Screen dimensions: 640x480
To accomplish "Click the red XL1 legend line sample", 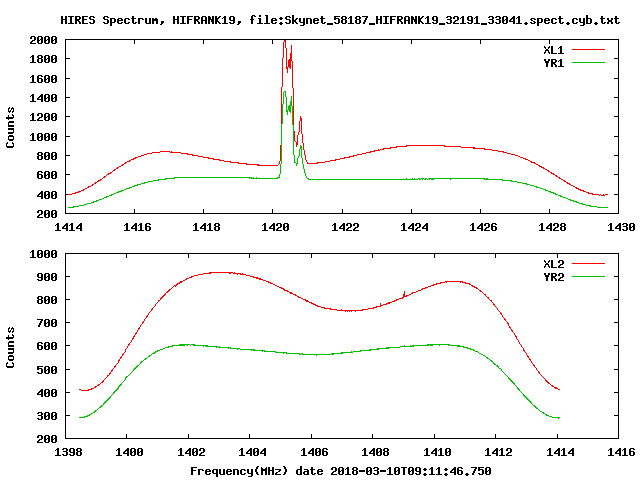I will [588, 50].
